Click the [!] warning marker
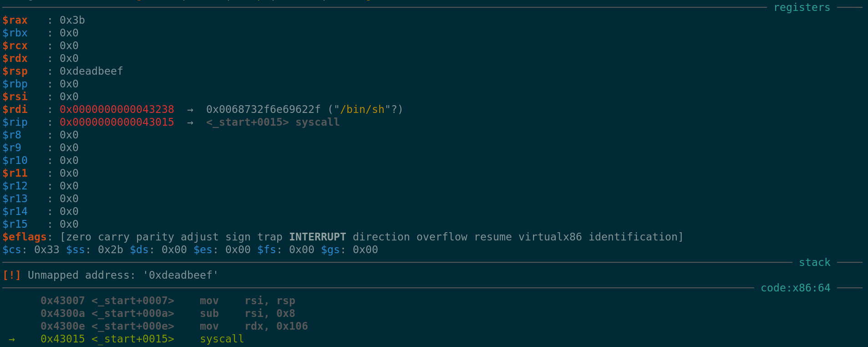Screen dimensions: 868x347 point(11,276)
